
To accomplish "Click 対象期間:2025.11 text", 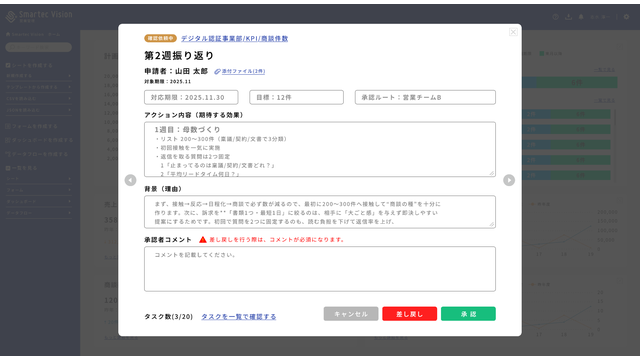I will (168, 82).
